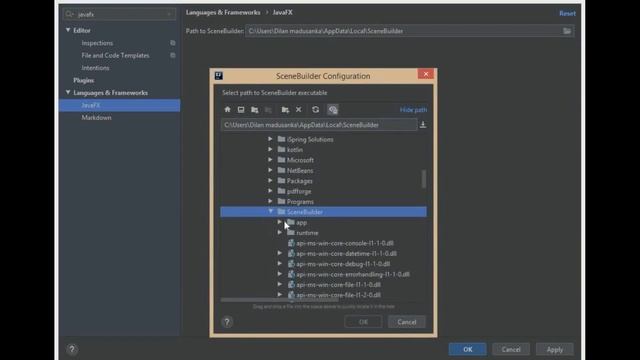Browse for SceneBuilder path folder icon
The image size is (640, 360).
coord(567,31)
